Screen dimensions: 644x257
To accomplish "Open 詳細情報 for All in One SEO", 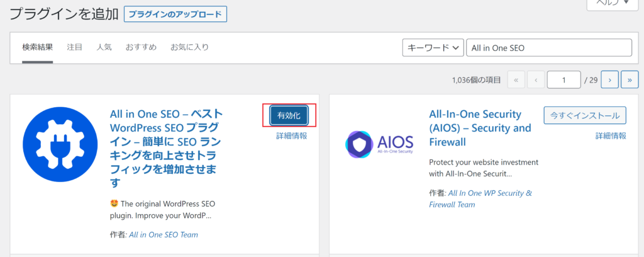I will (292, 136).
